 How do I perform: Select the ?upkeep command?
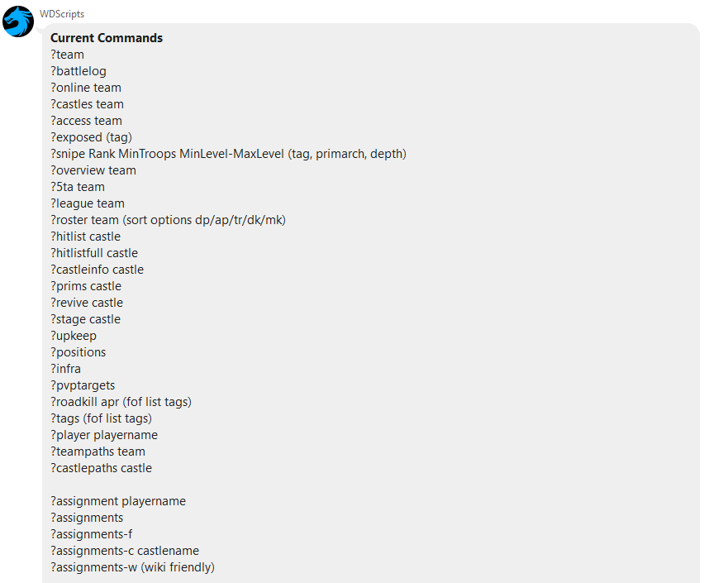[x=74, y=335]
